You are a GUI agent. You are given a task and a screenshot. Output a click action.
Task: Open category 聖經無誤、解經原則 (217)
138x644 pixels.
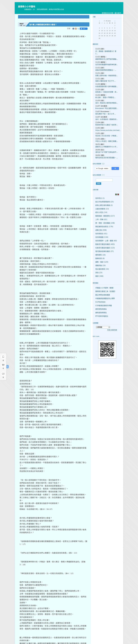coord(105,216)
